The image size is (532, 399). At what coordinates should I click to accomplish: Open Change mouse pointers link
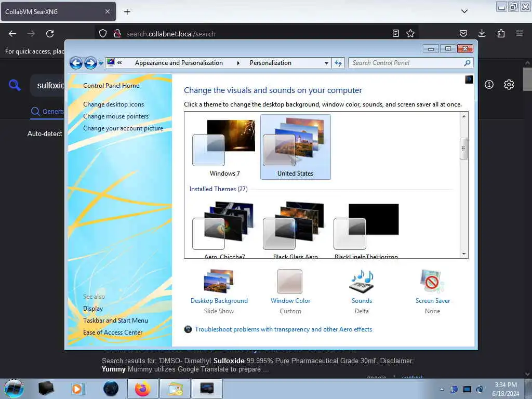[x=116, y=116]
